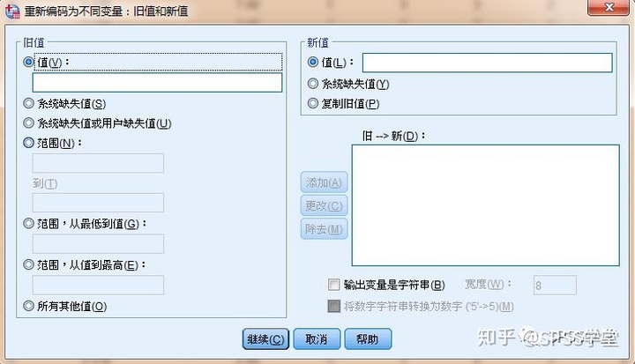This screenshot has height=364, width=635.
Task: Select 范围，从最低到值(G) radio button
Action: [28, 223]
